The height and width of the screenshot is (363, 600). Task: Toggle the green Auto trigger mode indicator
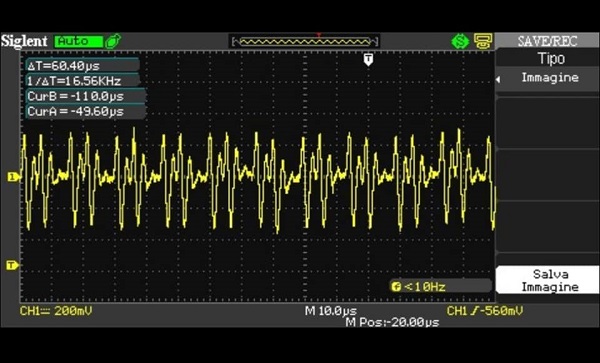(x=78, y=41)
